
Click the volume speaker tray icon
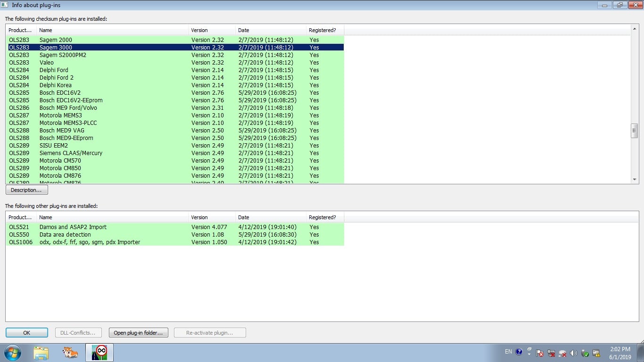tap(573, 353)
